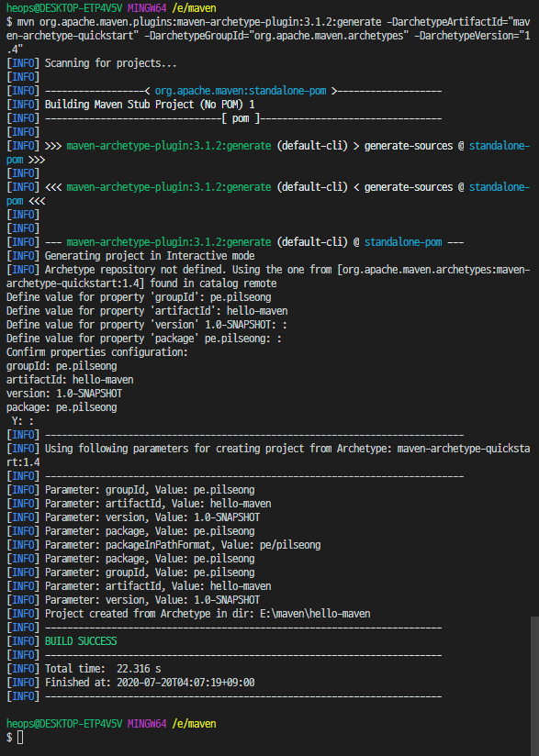Click the cursor at the bottom prompt
Screen dimensions: 539x756
click(x=20, y=738)
